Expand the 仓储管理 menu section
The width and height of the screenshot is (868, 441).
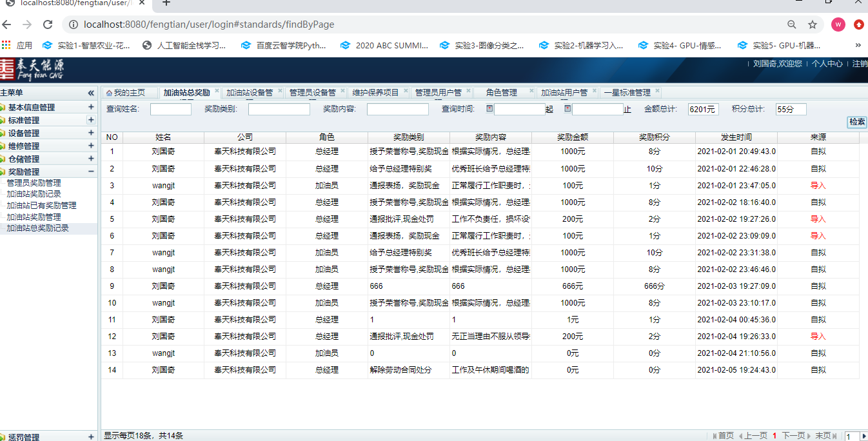click(x=91, y=159)
